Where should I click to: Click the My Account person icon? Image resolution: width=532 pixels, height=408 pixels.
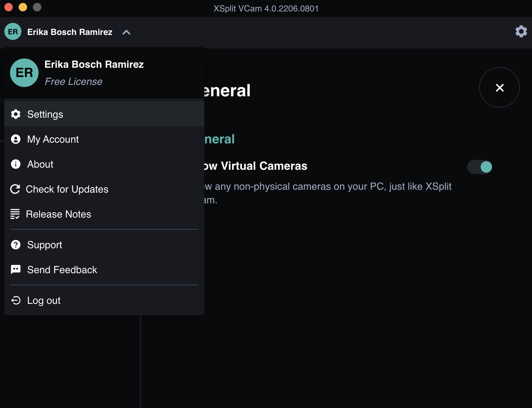click(16, 139)
